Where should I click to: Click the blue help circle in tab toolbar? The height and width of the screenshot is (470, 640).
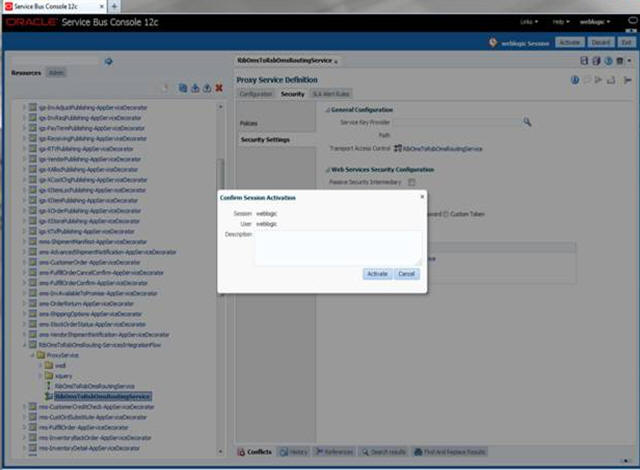[608, 61]
